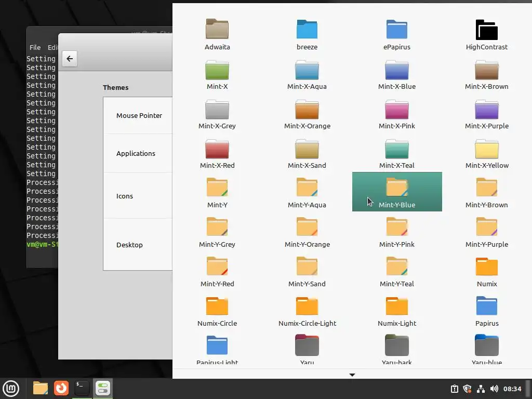
Task: Pick the Mint-Y-Pink icon theme
Action: 397,232
